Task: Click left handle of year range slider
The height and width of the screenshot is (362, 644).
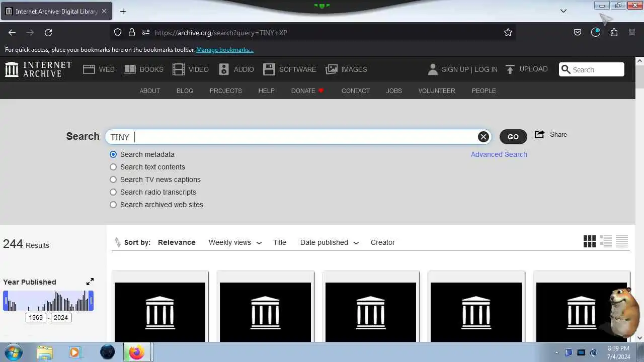Action: pyautogui.click(x=6, y=301)
